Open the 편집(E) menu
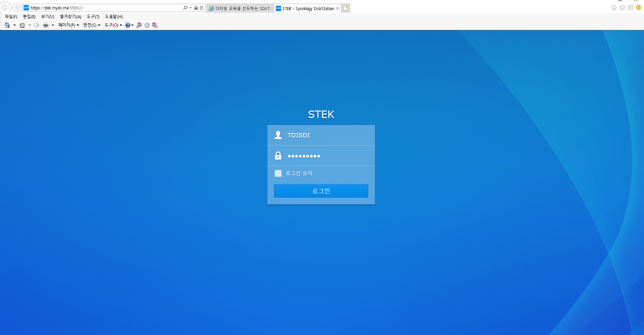 point(29,16)
